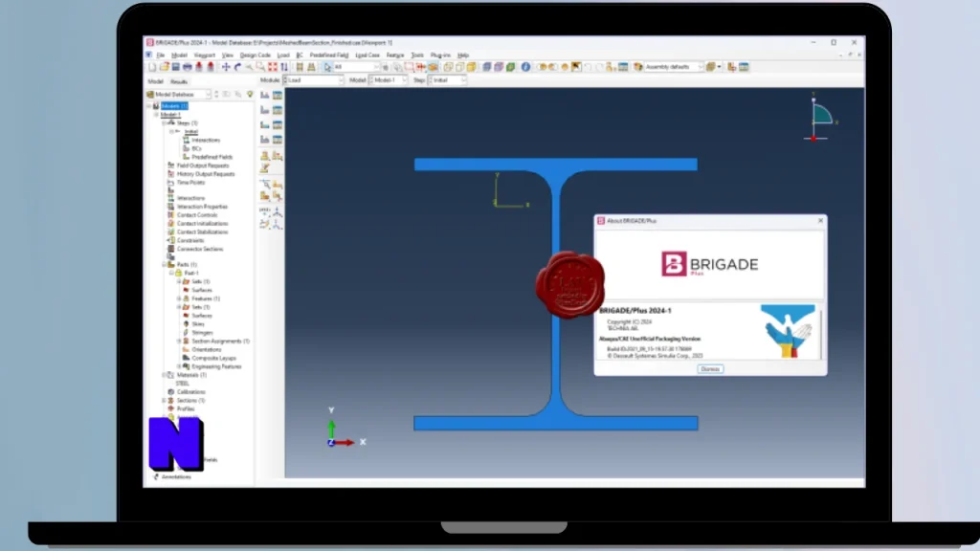Open the Plug-ins menu
The image size is (980, 551).
coord(440,55)
